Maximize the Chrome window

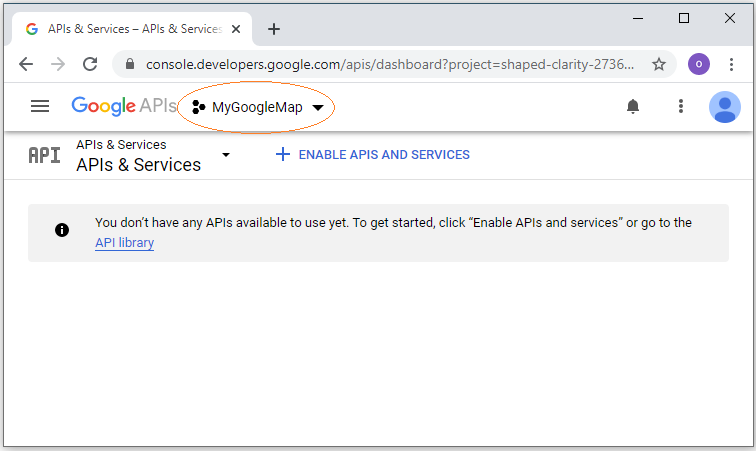684,18
